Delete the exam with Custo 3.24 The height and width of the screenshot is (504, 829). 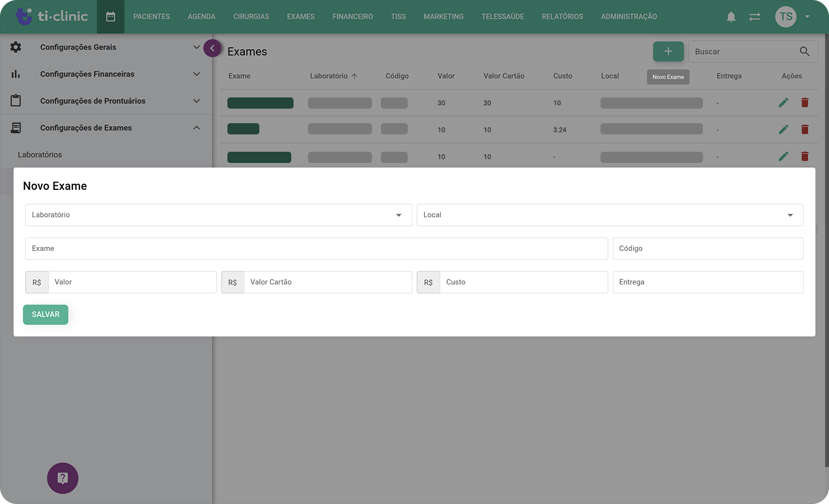(x=805, y=129)
